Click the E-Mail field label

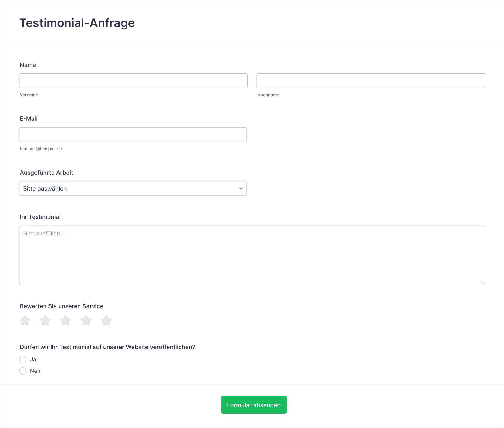29,119
